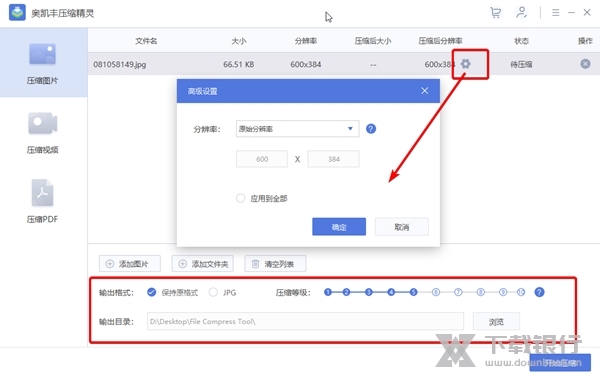The height and width of the screenshot is (376, 600).
Task: Select 保持原格式 output format
Action: 152,292
